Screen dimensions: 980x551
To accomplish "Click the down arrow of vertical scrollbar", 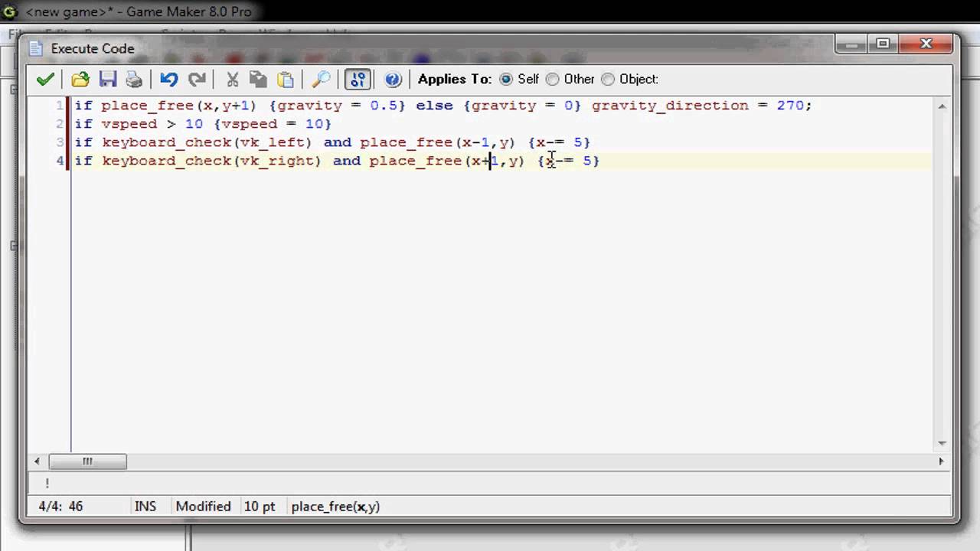I will coord(942,443).
